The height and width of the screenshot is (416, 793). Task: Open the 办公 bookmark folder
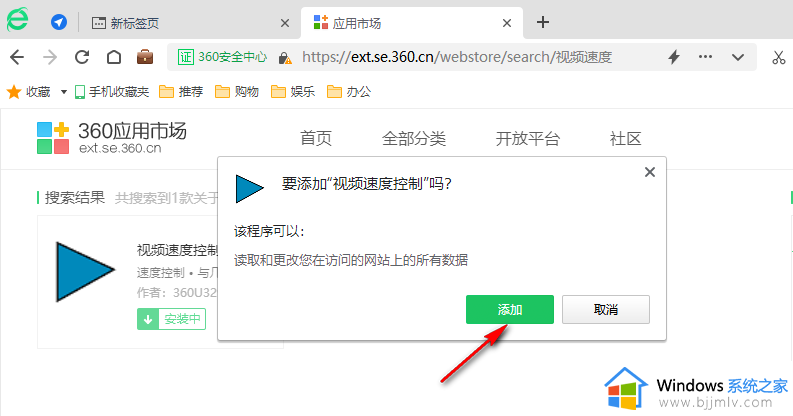[x=349, y=91]
